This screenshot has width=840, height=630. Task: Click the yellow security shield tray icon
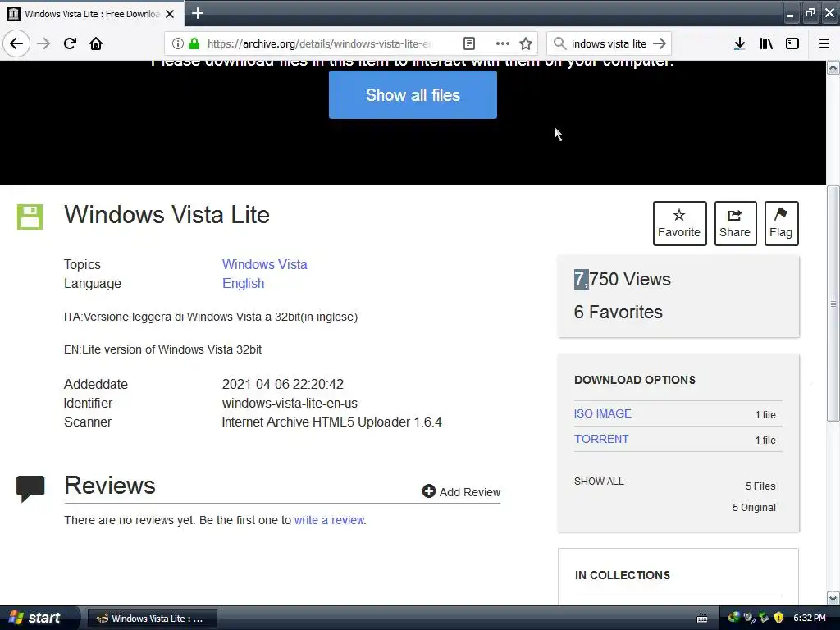pyautogui.click(x=778, y=618)
